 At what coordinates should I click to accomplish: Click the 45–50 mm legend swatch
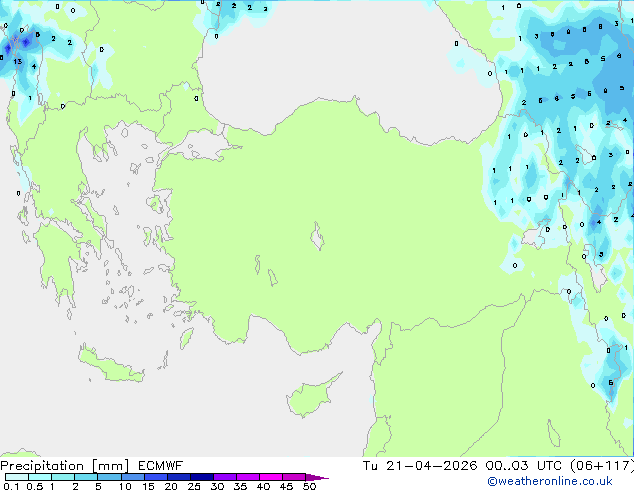coord(294,477)
